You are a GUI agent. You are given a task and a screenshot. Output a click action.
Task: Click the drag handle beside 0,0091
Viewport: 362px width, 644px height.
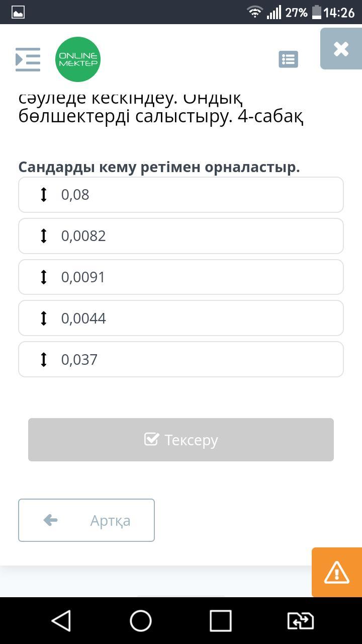44,277
